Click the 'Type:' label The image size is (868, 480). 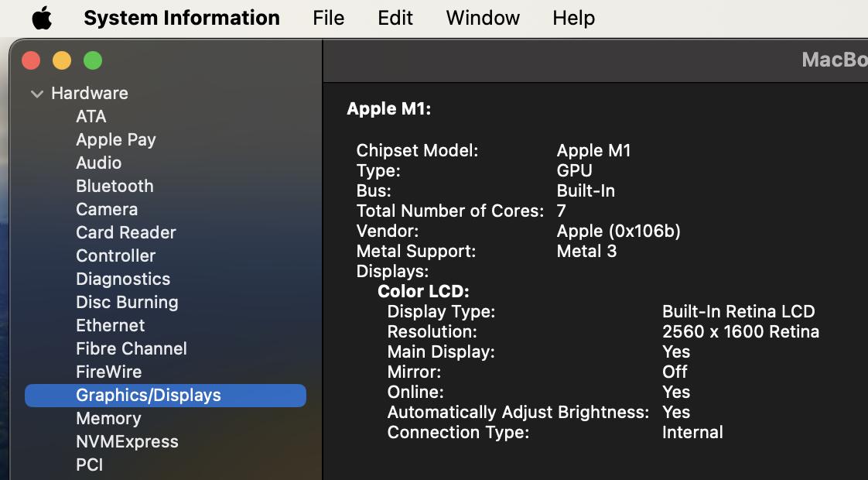tap(378, 171)
